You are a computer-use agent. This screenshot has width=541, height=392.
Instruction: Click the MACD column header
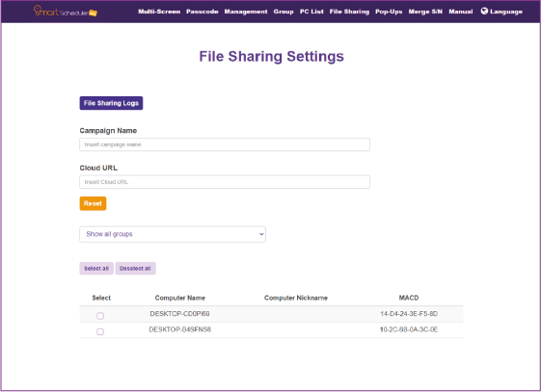click(409, 298)
